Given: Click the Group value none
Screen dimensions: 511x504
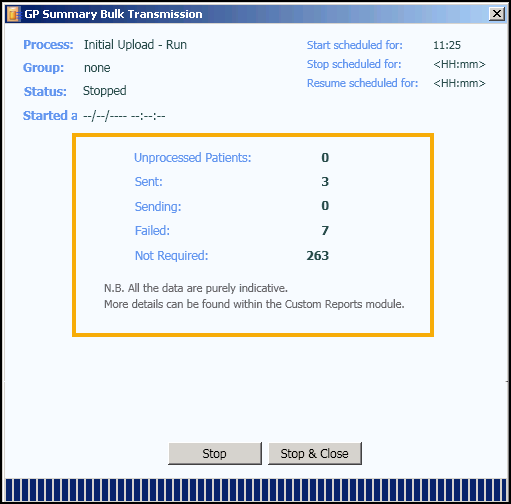Looking at the screenshot, I should coord(97,68).
